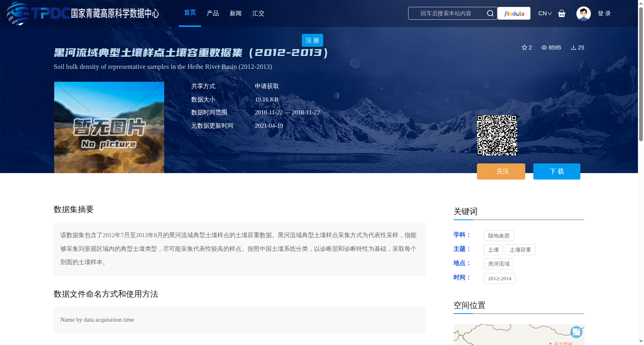This screenshot has width=644, height=345.
Task: Open the findata logo link
Action: point(514,13)
